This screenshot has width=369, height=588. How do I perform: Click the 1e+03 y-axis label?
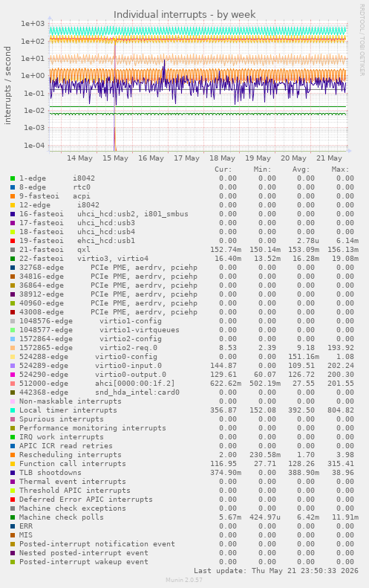click(x=33, y=24)
